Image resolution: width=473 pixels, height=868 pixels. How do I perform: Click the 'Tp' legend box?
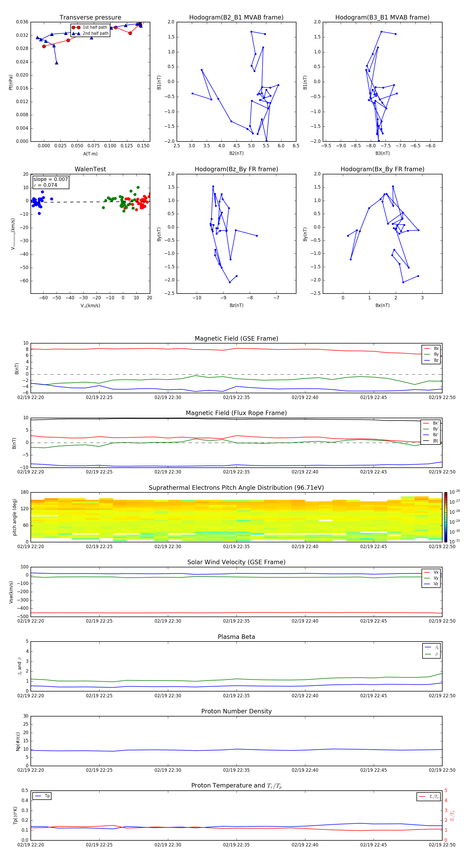pyautogui.click(x=42, y=796)
